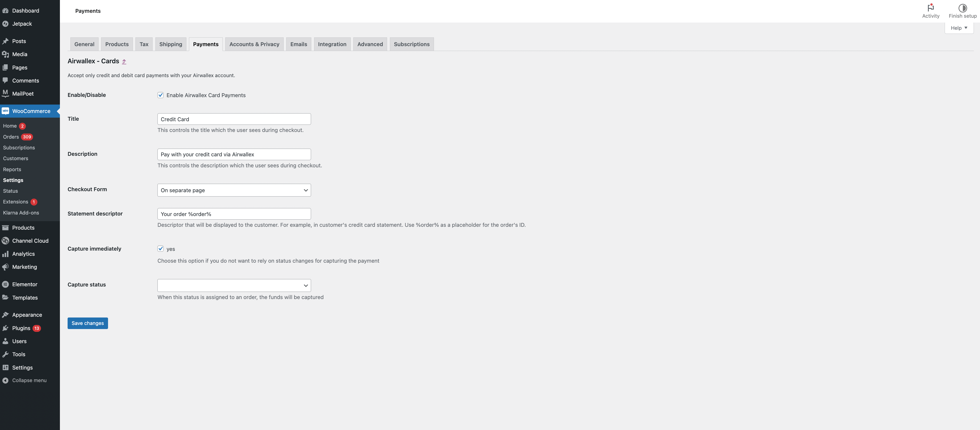
Task: Expand the Help dropdown
Action: pos(959,28)
